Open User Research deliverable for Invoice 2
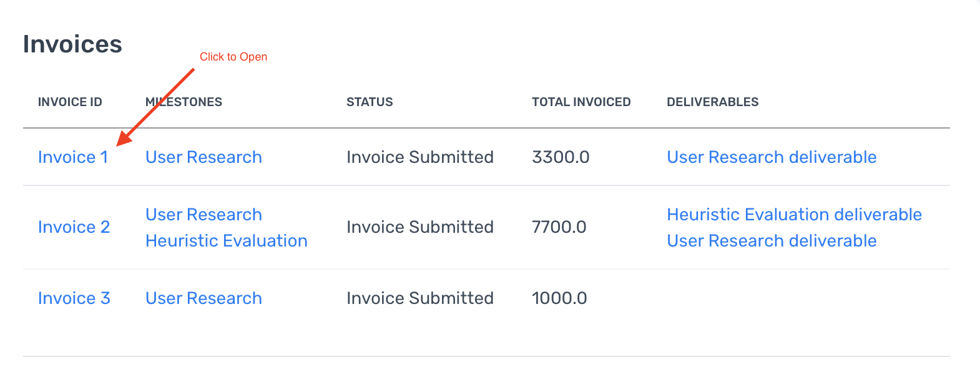This screenshot has height=382, width=980. [772, 241]
